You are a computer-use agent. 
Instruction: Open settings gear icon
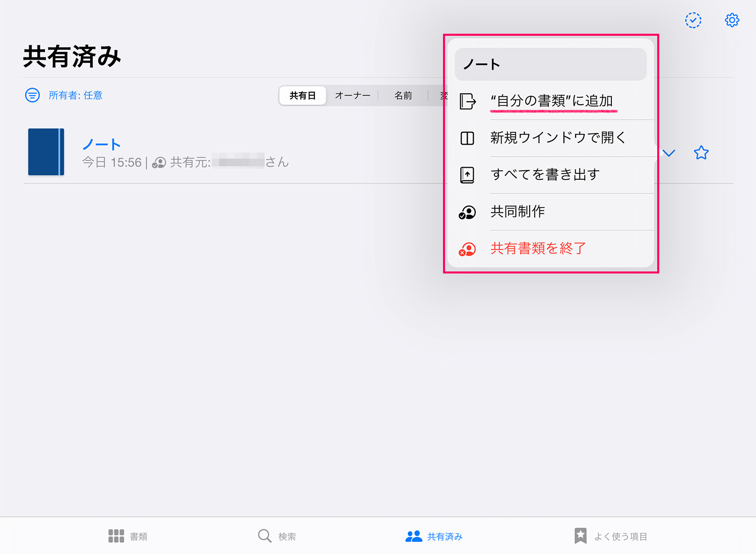pyautogui.click(x=732, y=20)
